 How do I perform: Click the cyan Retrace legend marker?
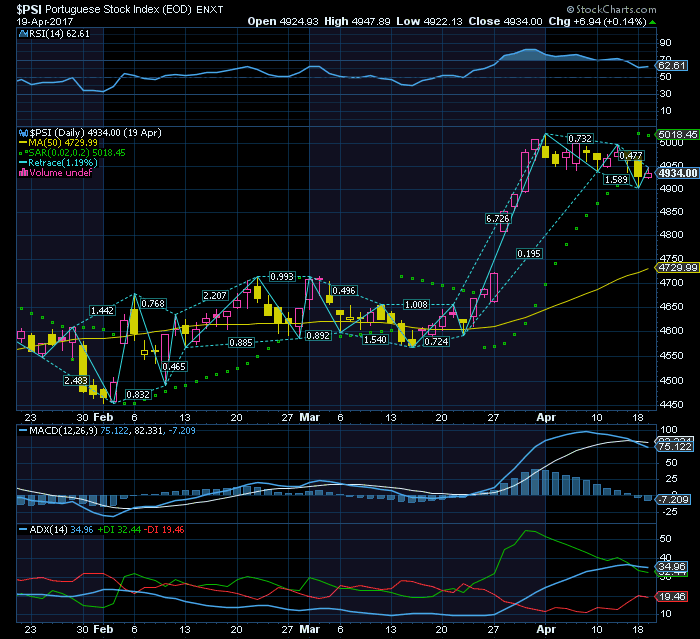tap(21, 162)
